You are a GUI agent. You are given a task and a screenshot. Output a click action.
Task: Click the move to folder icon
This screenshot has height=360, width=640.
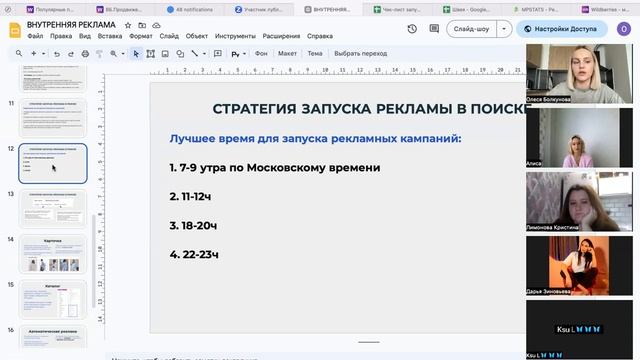(x=142, y=25)
